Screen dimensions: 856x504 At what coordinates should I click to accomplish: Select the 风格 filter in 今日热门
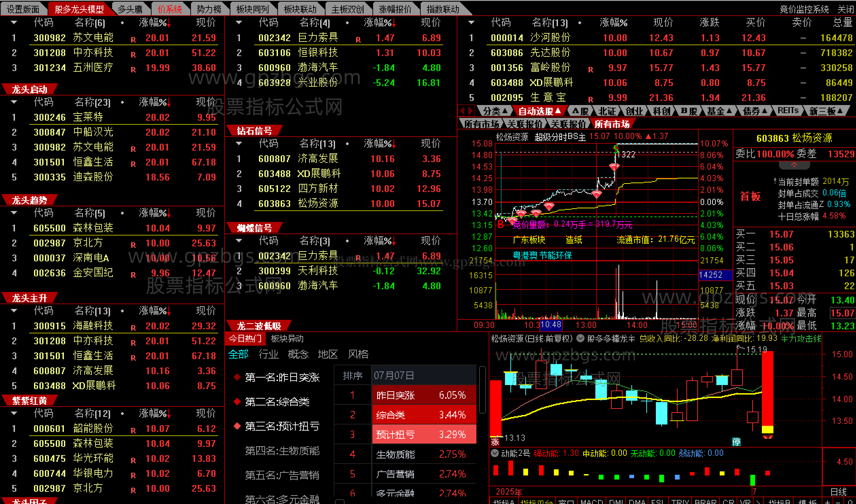point(358,354)
